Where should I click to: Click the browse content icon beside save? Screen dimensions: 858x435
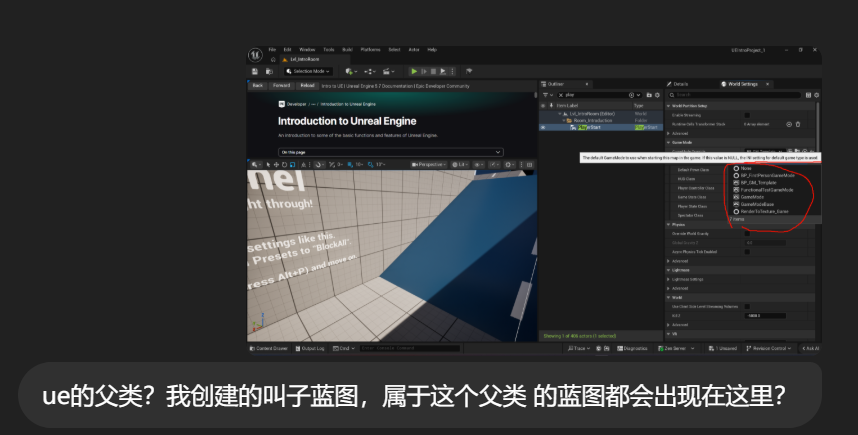(269, 71)
